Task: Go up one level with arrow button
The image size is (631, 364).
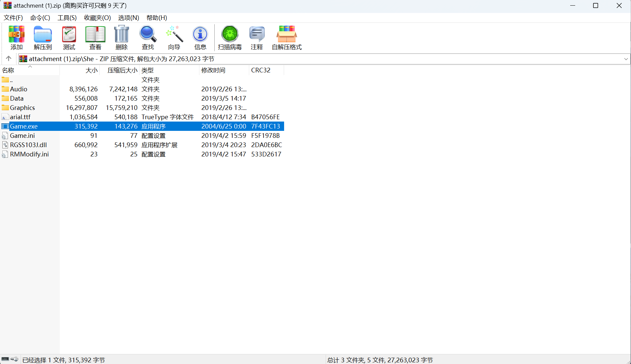Action: 9,59
